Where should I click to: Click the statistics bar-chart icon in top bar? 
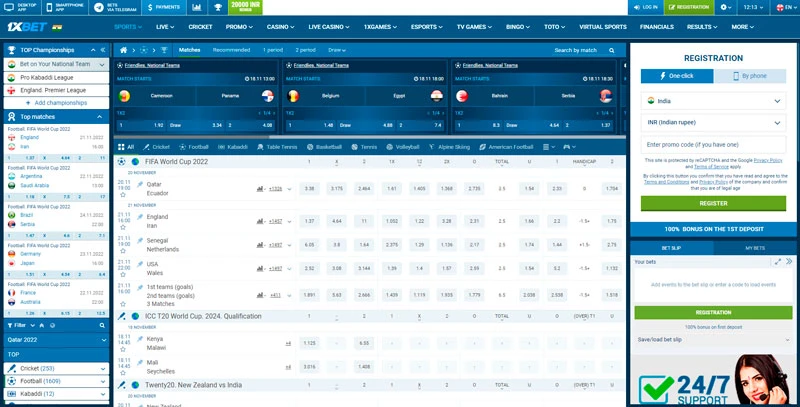tap(197, 7)
